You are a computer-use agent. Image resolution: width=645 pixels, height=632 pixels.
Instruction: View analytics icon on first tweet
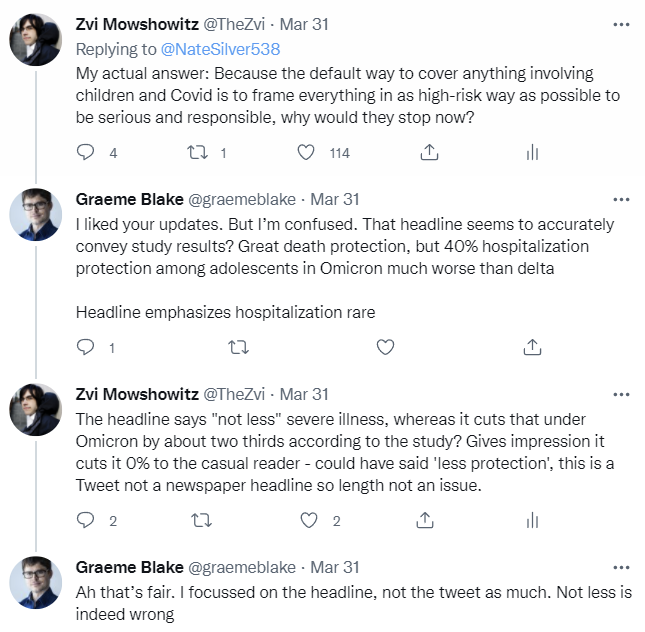(x=532, y=153)
